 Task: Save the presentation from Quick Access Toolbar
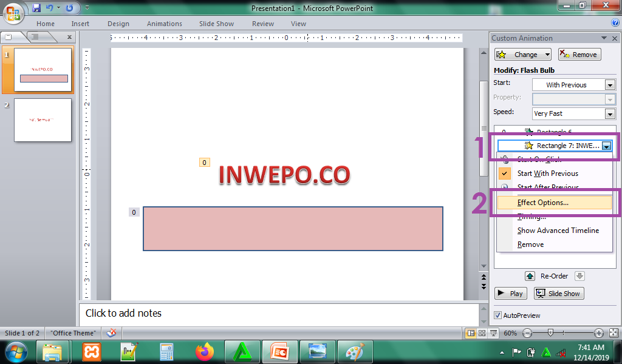coord(36,7)
